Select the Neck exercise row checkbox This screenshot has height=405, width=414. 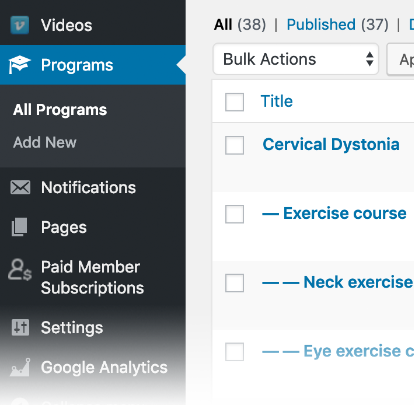pos(234,283)
